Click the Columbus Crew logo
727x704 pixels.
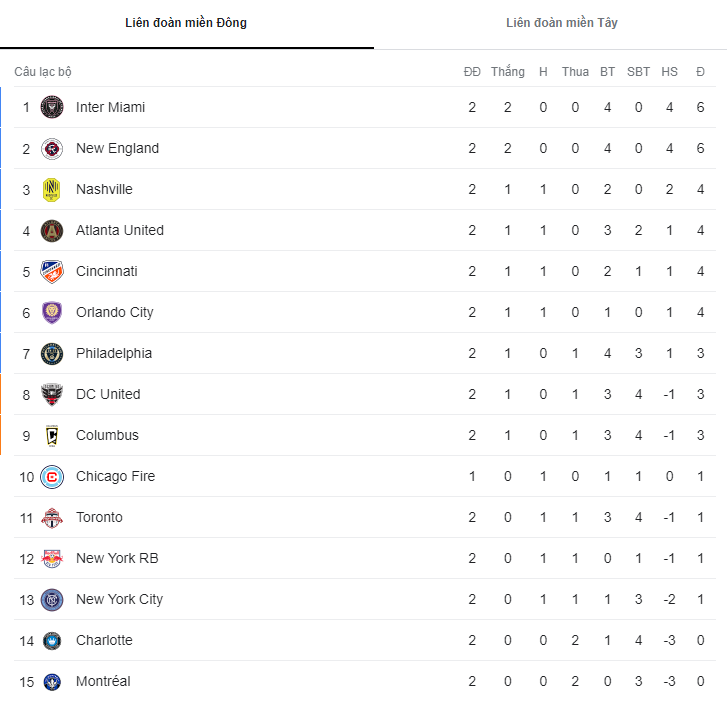pos(52,436)
